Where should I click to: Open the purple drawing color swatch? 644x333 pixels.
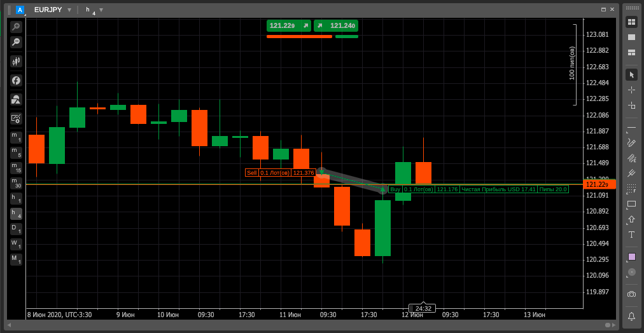(x=632, y=257)
